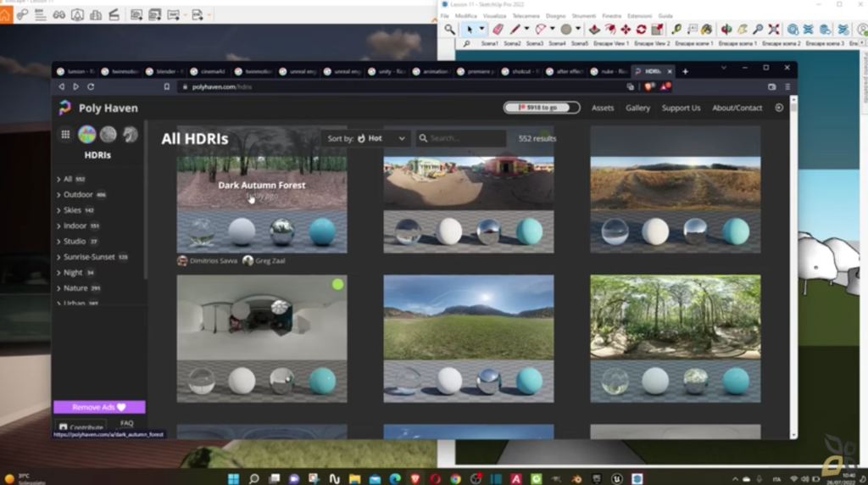The height and width of the screenshot is (485, 868).
Task: Activate the SketchUp Rotate tool
Action: click(x=641, y=30)
